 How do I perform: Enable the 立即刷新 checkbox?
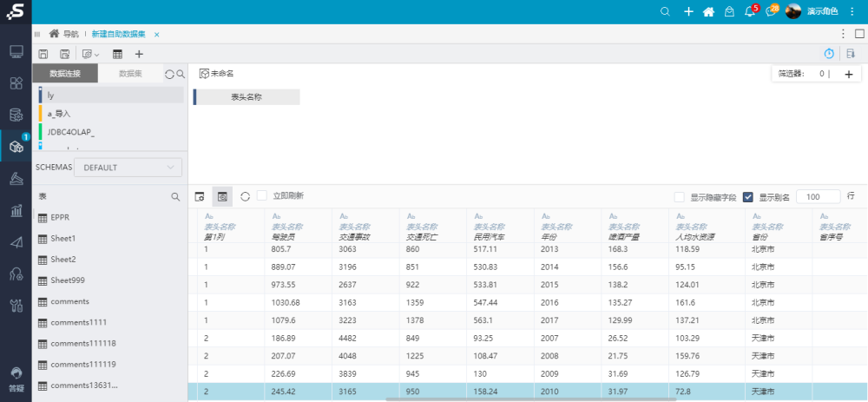coord(262,196)
